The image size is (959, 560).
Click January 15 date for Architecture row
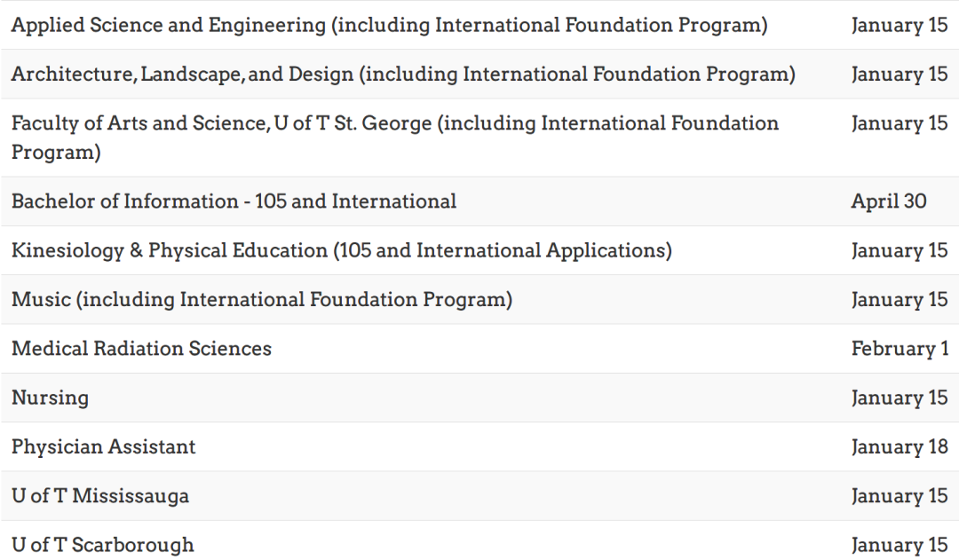899,74
